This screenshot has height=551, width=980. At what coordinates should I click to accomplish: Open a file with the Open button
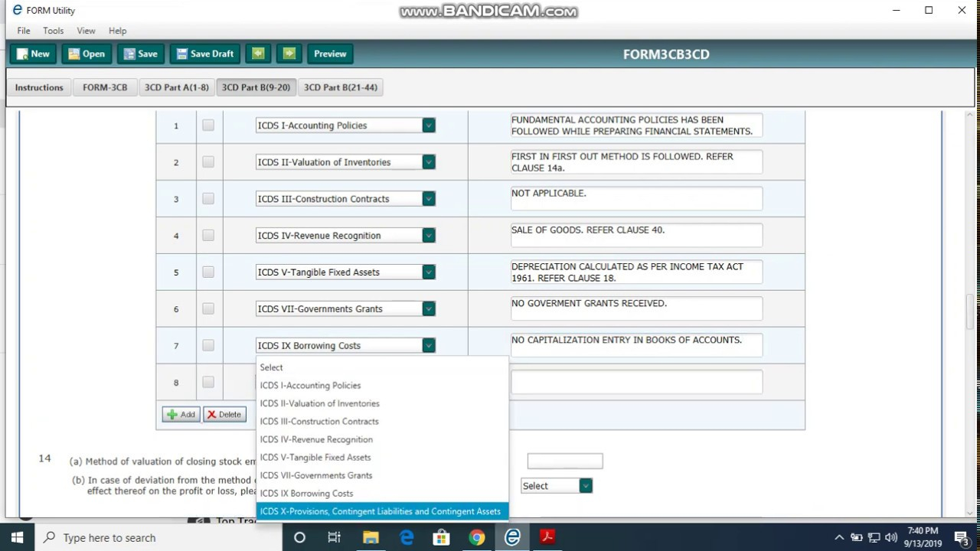pyautogui.click(x=87, y=54)
